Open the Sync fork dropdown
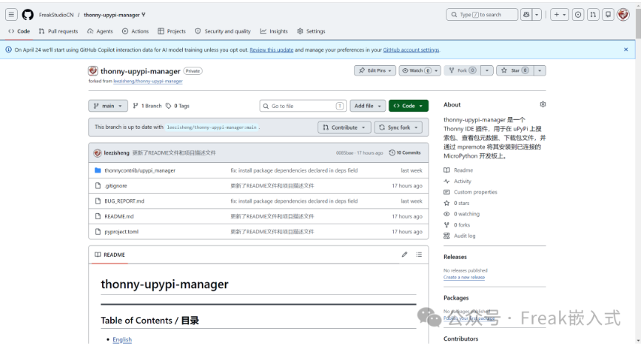 (398, 128)
